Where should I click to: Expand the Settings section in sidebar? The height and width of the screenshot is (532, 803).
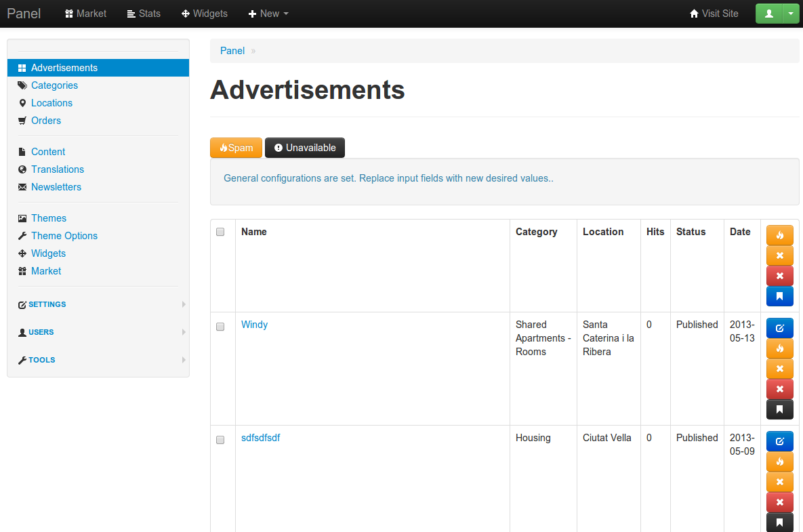coord(47,304)
